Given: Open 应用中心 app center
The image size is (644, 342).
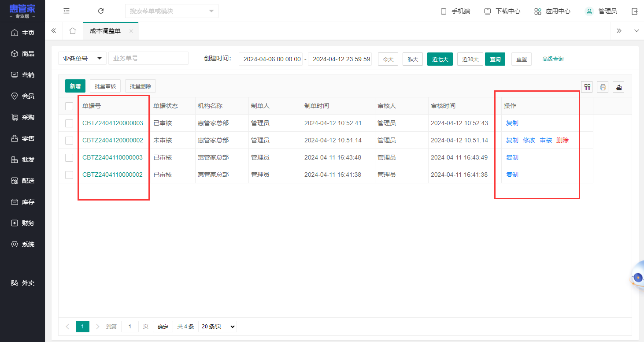Looking at the screenshot, I should click(552, 11).
